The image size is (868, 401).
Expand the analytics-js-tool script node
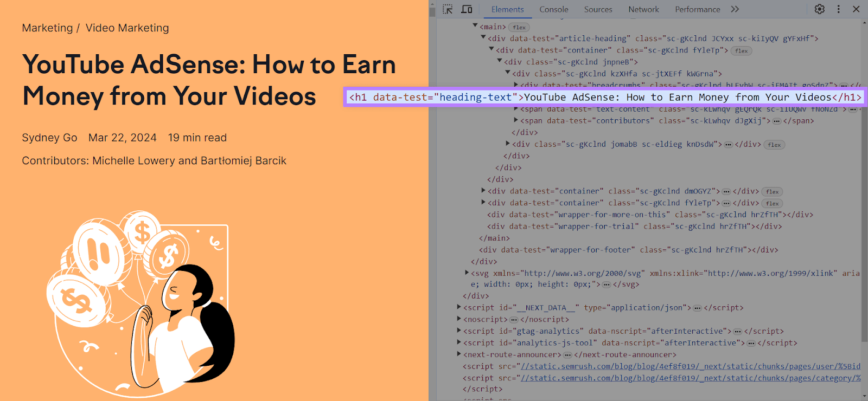tap(459, 342)
